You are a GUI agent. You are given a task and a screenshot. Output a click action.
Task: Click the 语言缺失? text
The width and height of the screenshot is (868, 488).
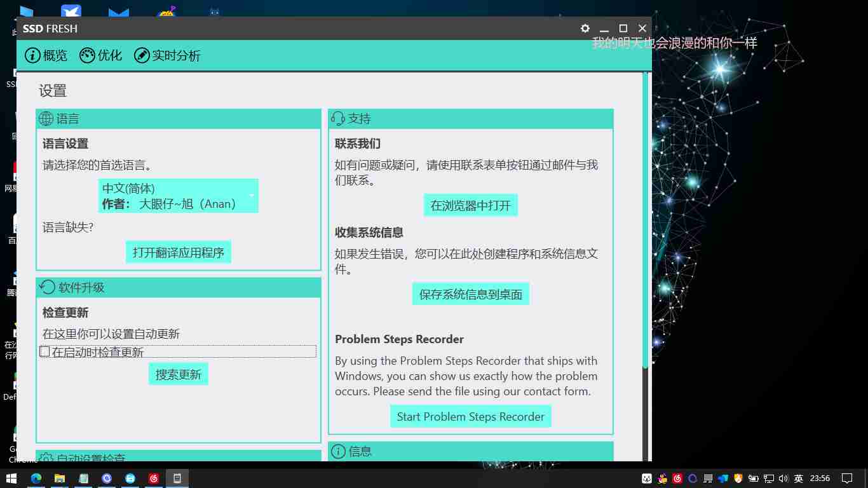[x=68, y=227]
